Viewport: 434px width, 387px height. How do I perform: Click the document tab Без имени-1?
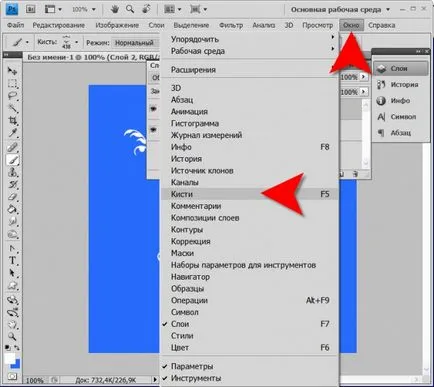pos(93,57)
